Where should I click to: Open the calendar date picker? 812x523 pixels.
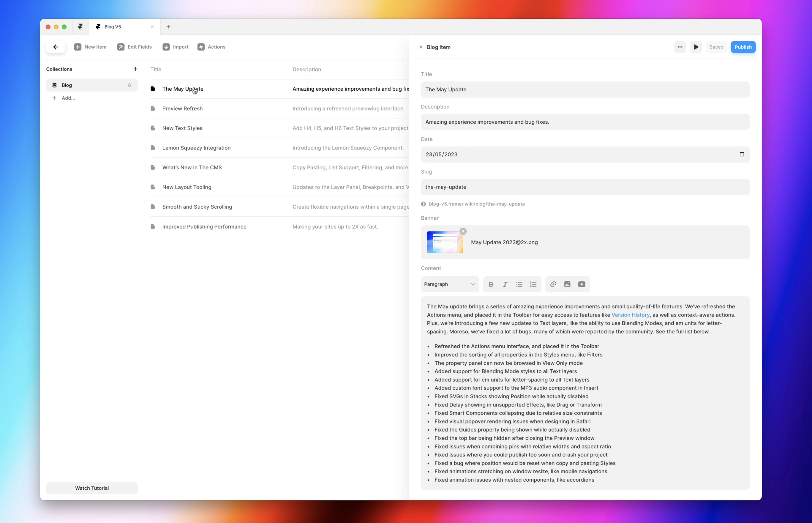(x=742, y=154)
